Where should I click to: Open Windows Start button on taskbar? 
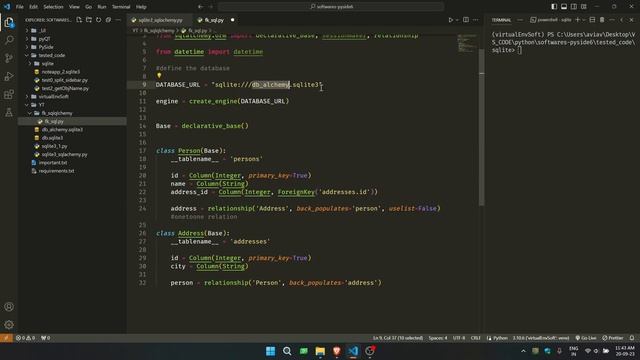tap(270, 351)
